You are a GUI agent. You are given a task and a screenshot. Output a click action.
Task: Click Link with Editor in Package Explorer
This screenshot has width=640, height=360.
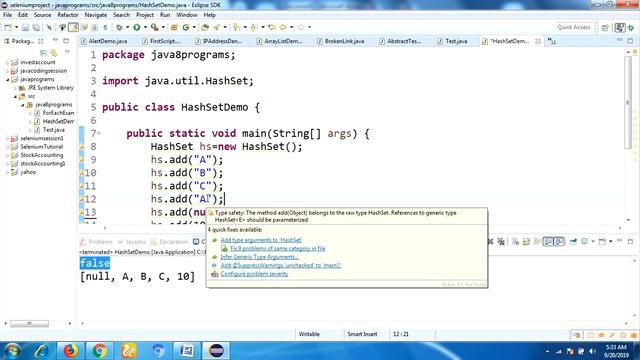pos(53,53)
